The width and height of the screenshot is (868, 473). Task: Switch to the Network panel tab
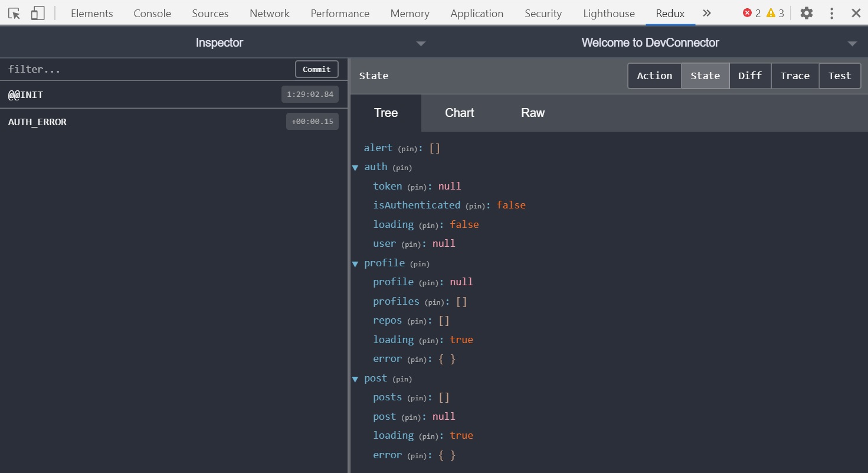tap(269, 13)
